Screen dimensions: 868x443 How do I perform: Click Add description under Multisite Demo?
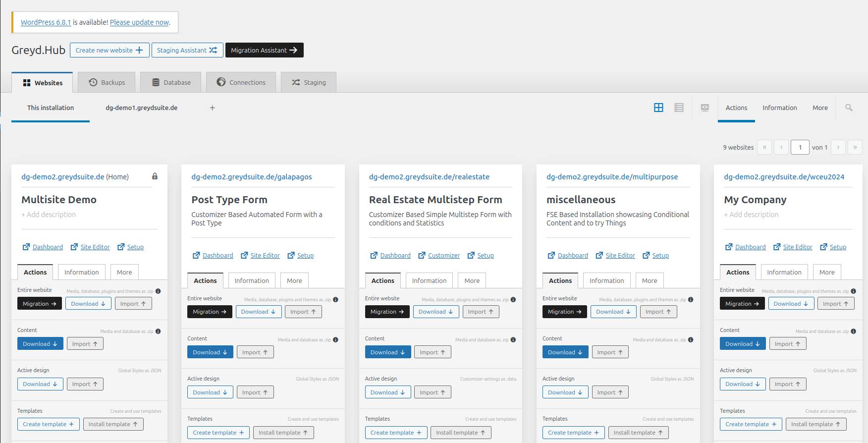pyautogui.click(x=49, y=215)
